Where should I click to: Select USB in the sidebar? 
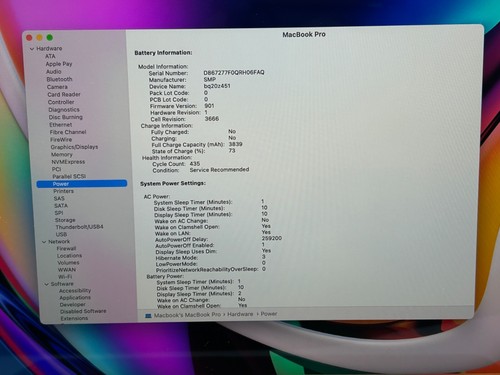click(61, 234)
